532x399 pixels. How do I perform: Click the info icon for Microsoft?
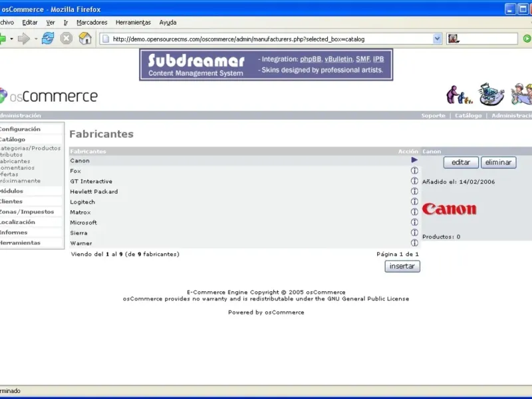414,222
